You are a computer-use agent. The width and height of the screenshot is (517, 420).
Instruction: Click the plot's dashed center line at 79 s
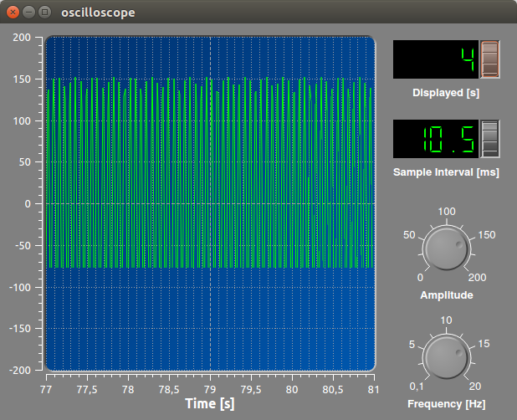click(x=210, y=204)
